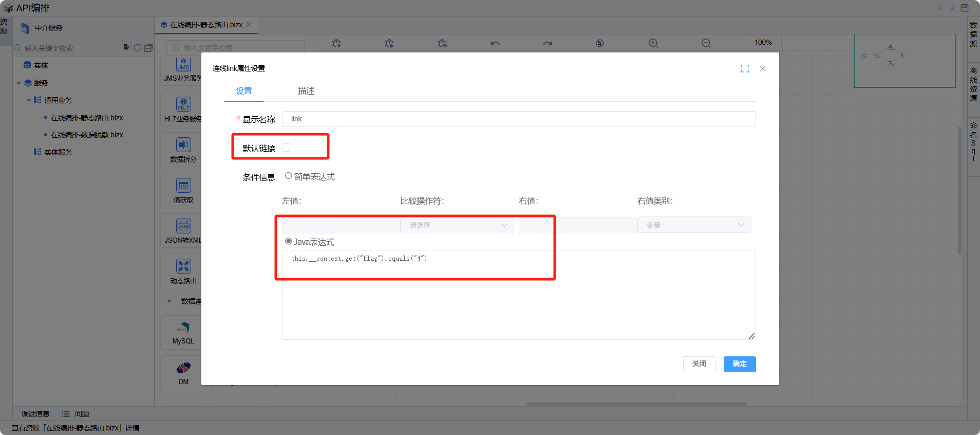The width and height of the screenshot is (980, 435).
Task: Click the horizontal canvas scrollbar
Action: [636, 404]
